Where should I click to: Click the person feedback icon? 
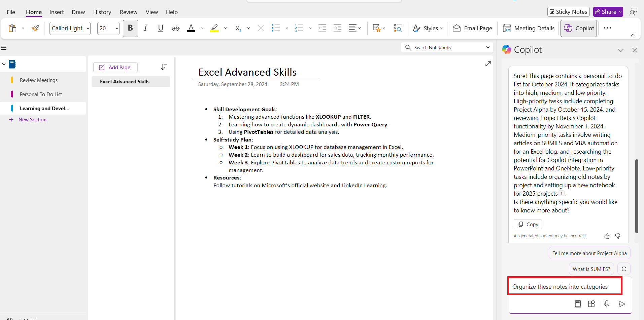[633, 12]
